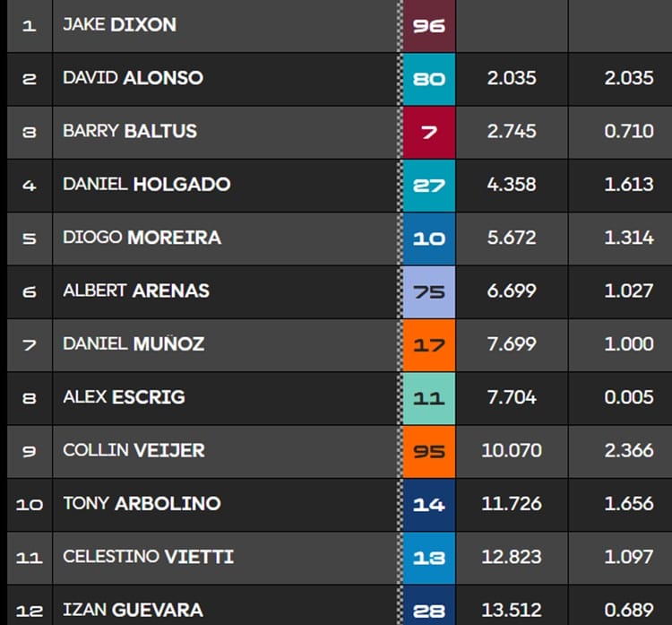Click the Tony Arbolino rider name
The width and height of the screenshot is (672, 625).
(x=142, y=503)
